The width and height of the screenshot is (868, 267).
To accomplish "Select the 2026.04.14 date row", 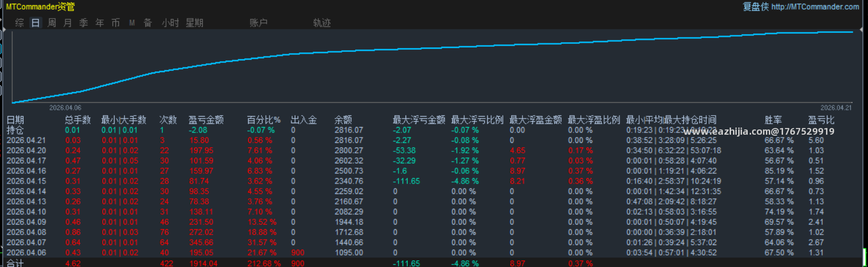I will click(26, 192).
